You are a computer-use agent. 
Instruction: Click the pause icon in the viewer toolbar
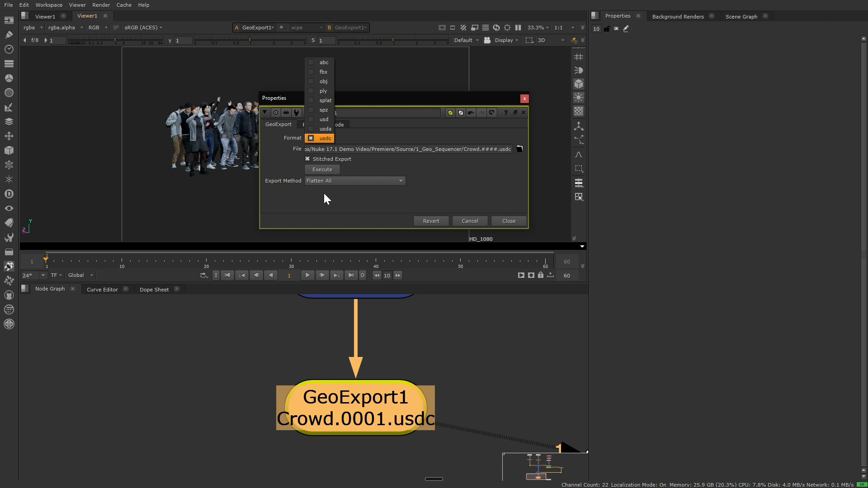pos(518,28)
